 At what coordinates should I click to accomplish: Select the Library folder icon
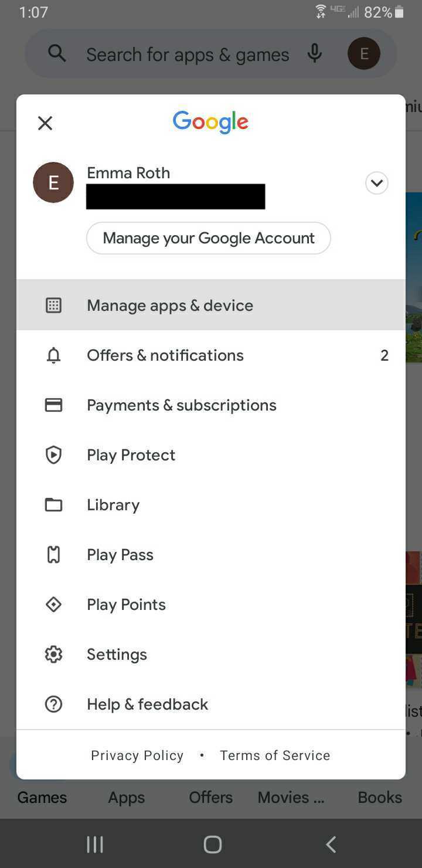pos(53,505)
